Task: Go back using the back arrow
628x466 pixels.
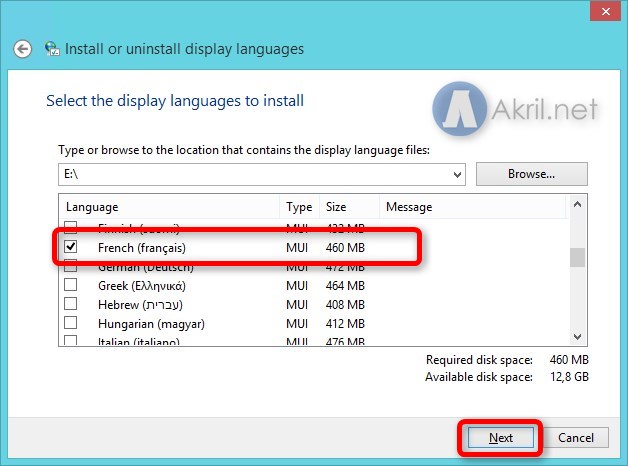Action: (x=22, y=49)
